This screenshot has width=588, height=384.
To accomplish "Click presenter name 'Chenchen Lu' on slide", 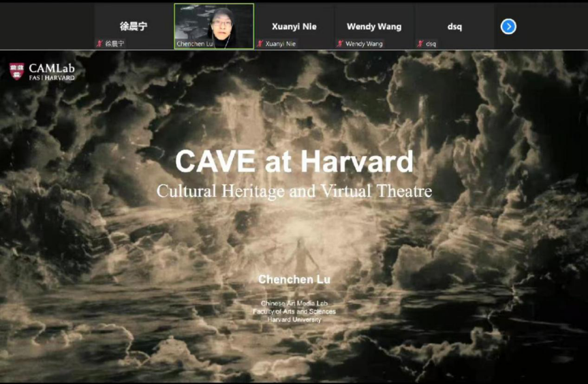I will [294, 279].
